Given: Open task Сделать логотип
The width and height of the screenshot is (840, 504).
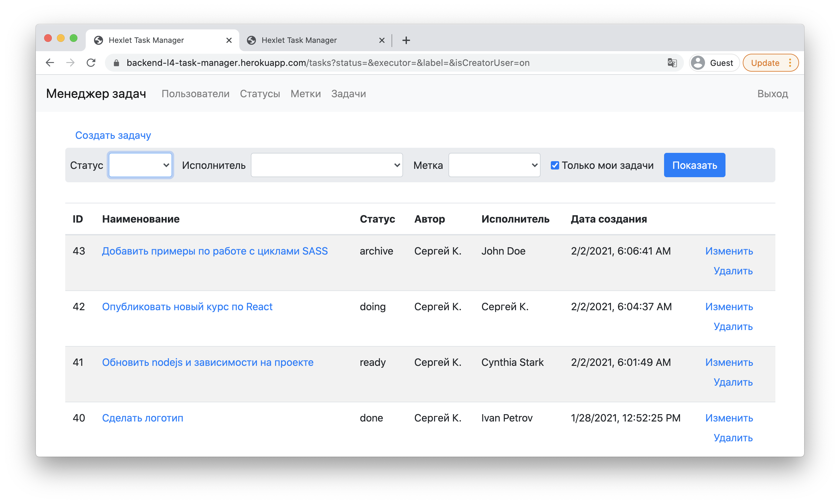Looking at the screenshot, I should click(x=142, y=418).
